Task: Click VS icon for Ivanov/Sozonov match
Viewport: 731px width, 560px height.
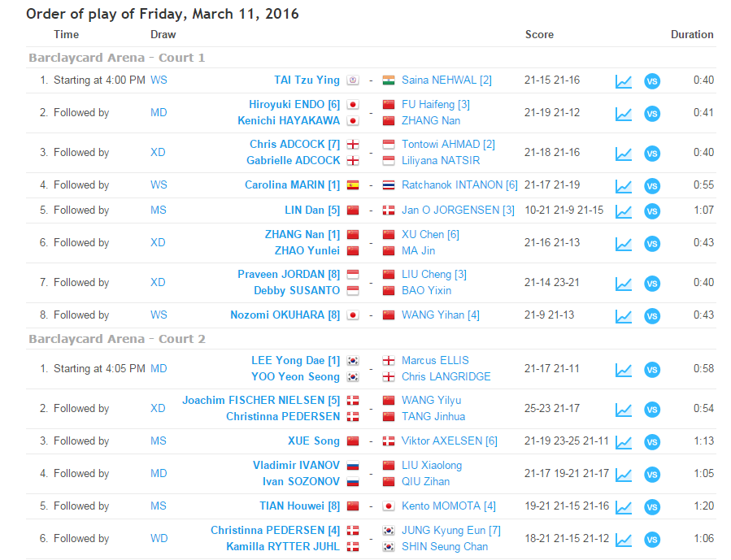Action: (651, 475)
